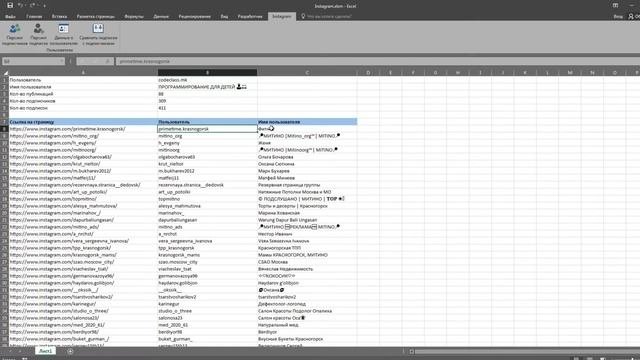Viewport: 640px width, 360px height.
Task: Select column D header
Action: coord(368,73)
